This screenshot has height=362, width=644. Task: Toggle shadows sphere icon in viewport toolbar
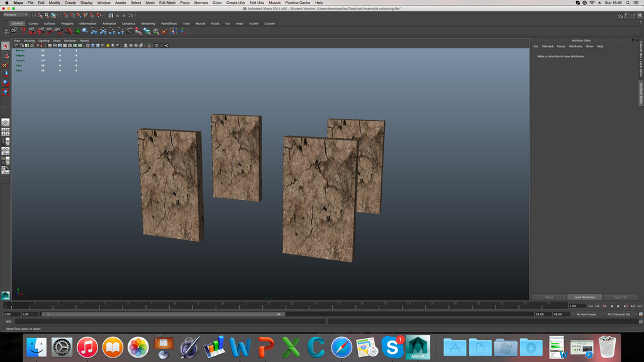[113, 45]
